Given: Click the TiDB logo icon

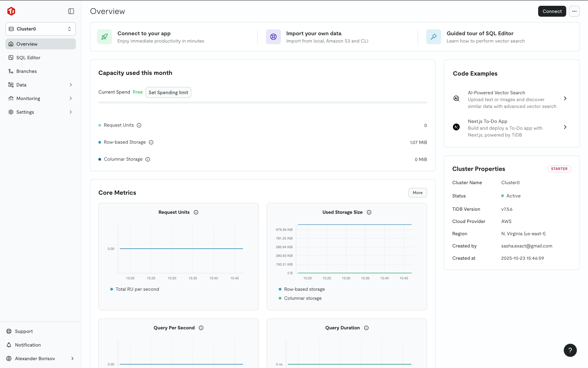Looking at the screenshot, I should click(11, 11).
